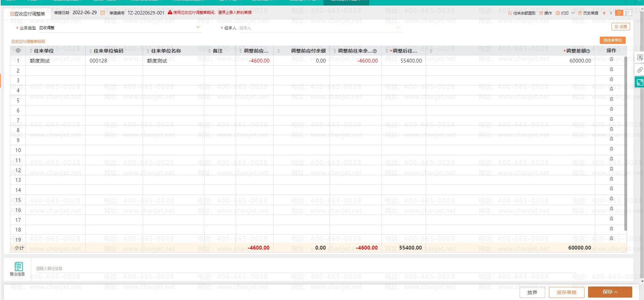Viewport: 644px width, 300px height.
Task: Click the 打印 printer icon
Action: click(558, 13)
